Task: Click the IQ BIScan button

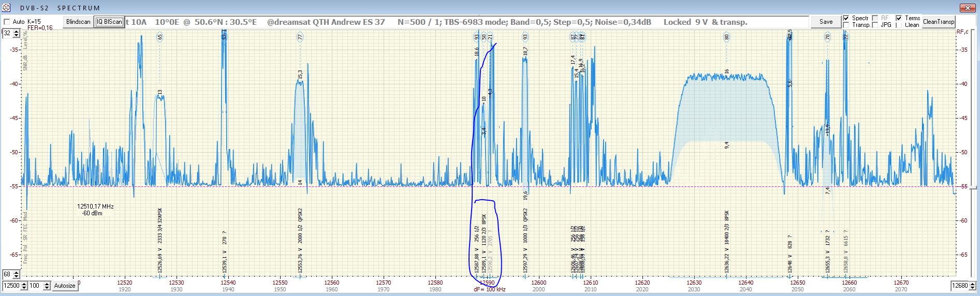Action: pos(109,22)
